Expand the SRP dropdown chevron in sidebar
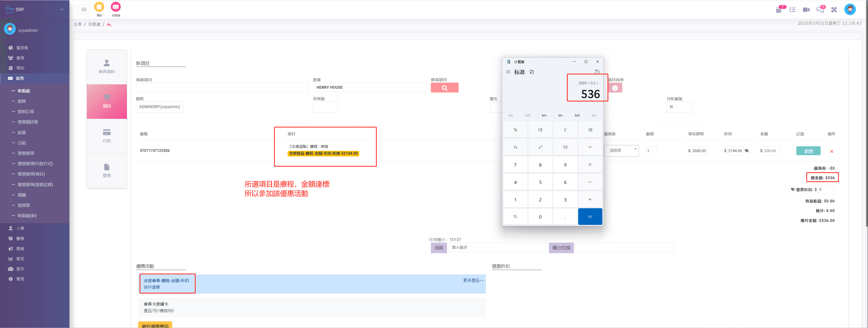 pyautogui.click(x=62, y=9)
